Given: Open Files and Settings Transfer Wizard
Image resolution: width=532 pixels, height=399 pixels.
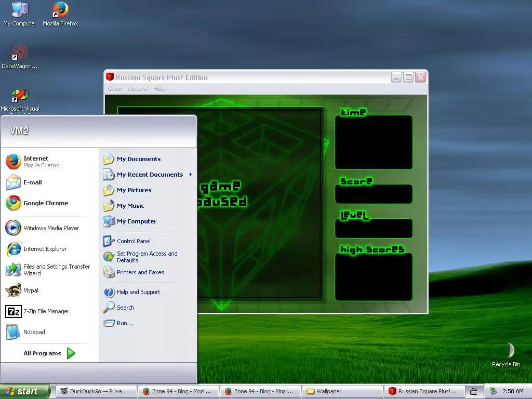Looking at the screenshot, I should pyautogui.click(x=50, y=270).
